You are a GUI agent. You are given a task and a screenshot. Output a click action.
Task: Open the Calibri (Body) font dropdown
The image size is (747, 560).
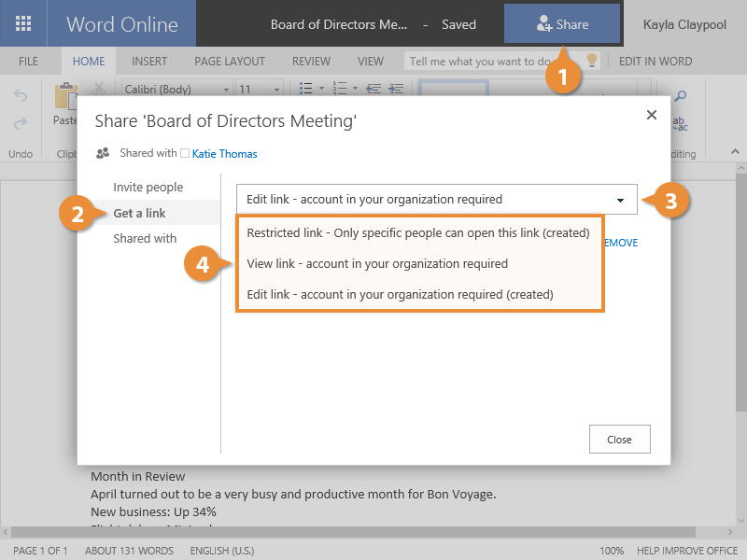pos(176,90)
